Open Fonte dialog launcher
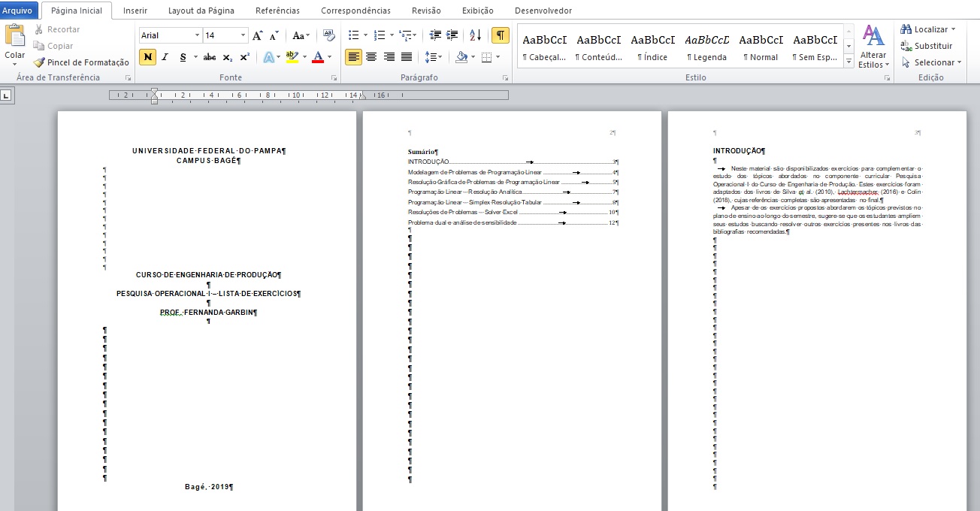The height and width of the screenshot is (511, 980). coord(334,78)
